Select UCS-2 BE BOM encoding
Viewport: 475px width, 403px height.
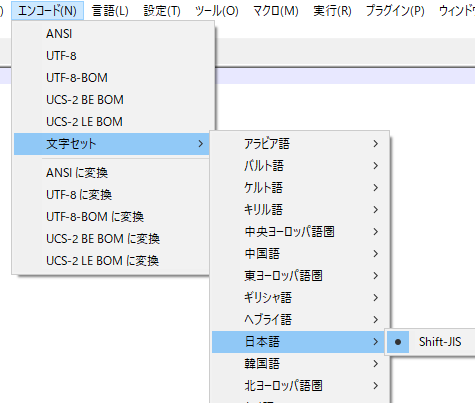tap(112, 100)
